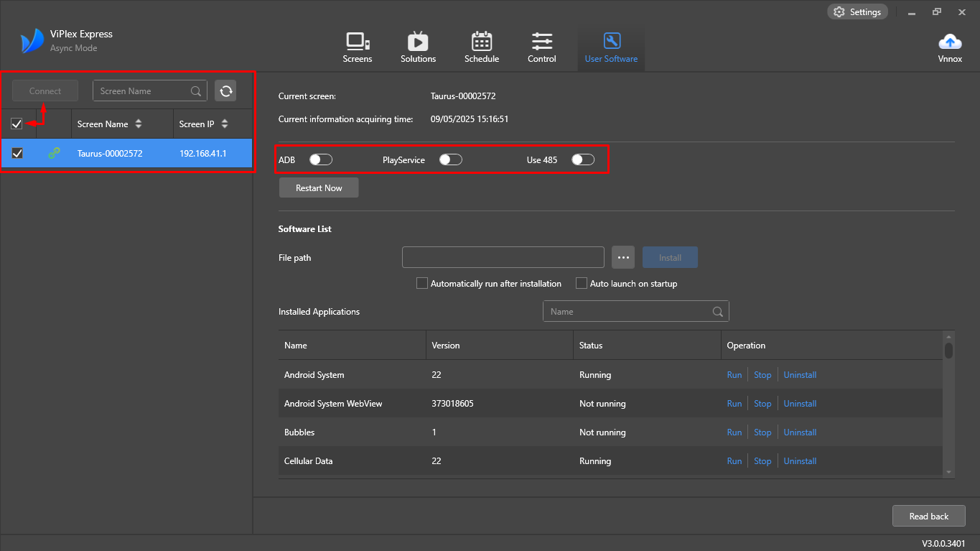
Task: Enable the Use 485 switch
Action: tap(583, 159)
